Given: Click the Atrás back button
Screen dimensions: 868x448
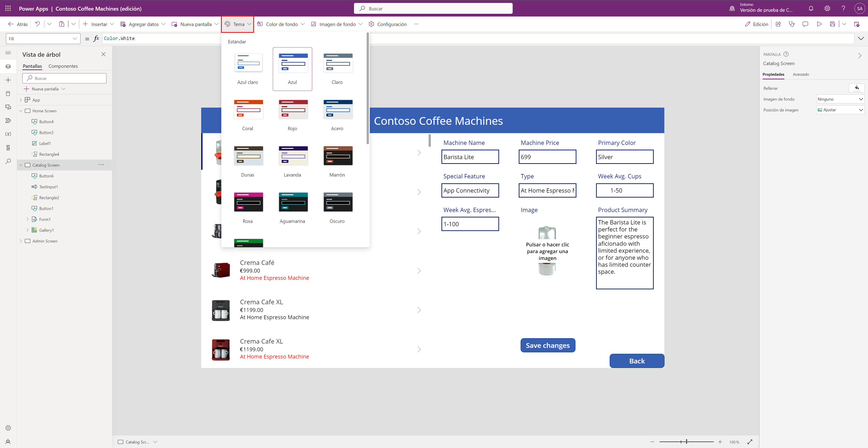Looking at the screenshot, I should click(18, 24).
